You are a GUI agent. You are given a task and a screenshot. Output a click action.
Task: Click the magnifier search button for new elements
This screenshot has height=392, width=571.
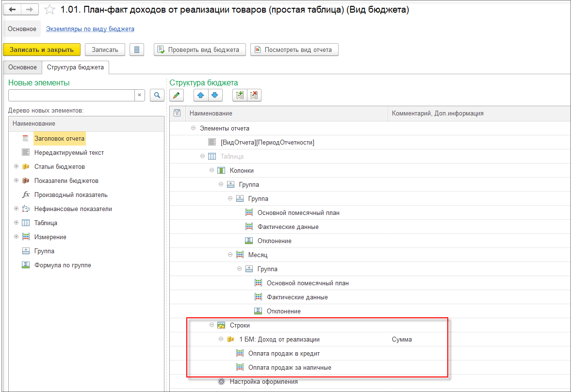click(157, 95)
